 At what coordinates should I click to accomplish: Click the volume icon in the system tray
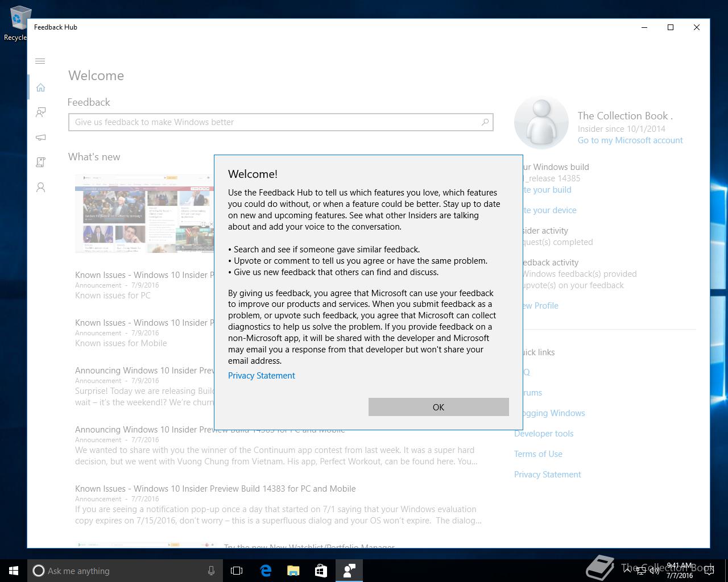tap(654, 571)
